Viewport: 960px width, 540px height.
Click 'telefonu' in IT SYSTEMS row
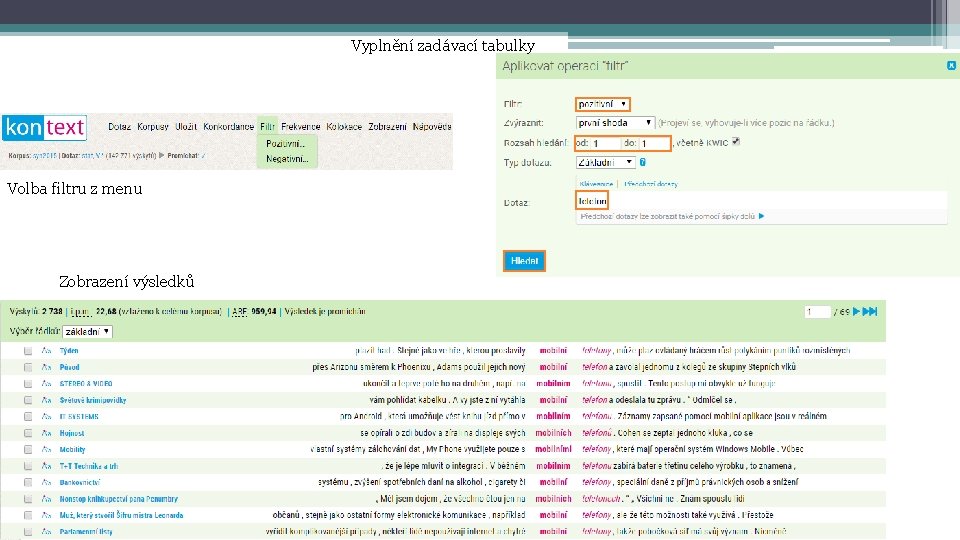coord(597,416)
